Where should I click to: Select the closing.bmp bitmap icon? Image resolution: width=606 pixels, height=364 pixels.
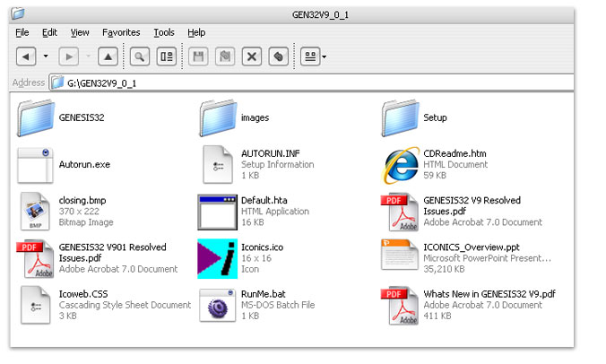click(35, 212)
